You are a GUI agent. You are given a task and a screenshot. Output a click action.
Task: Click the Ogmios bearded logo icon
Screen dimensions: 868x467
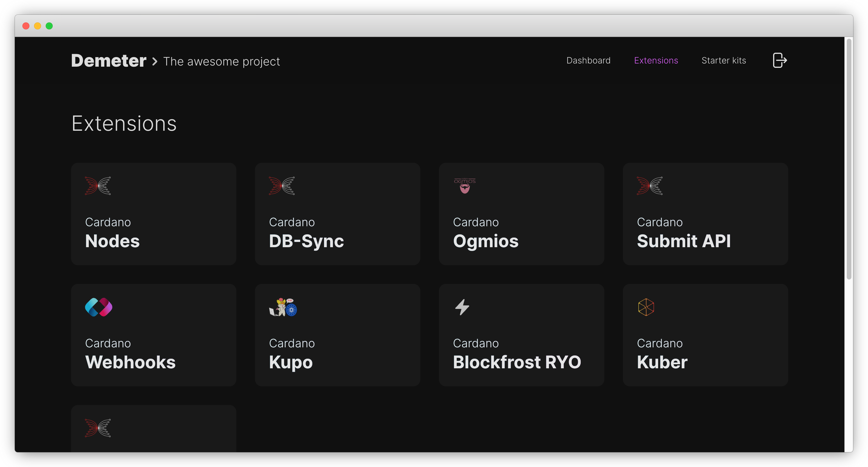coord(465,186)
